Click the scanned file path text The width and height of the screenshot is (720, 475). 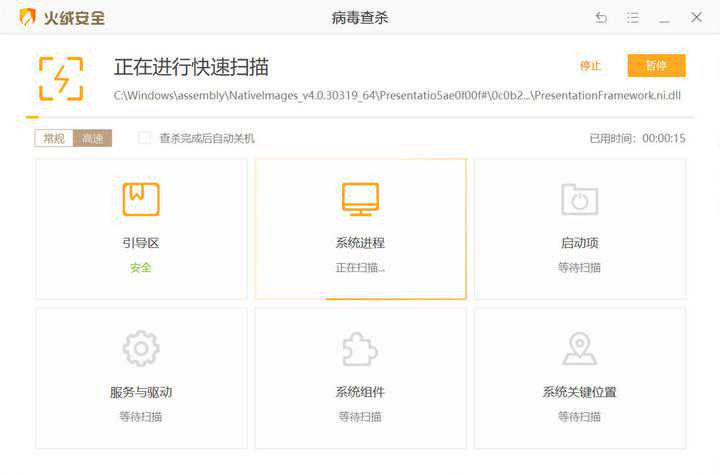pyautogui.click(x=397, y=95)
